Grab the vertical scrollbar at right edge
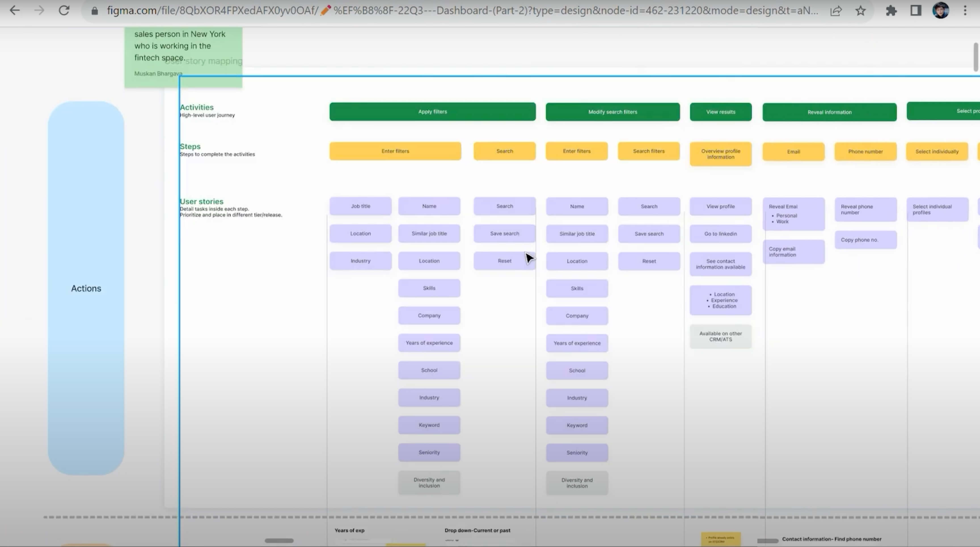This screenshot has width=980, height=547. tap(976, 57)
